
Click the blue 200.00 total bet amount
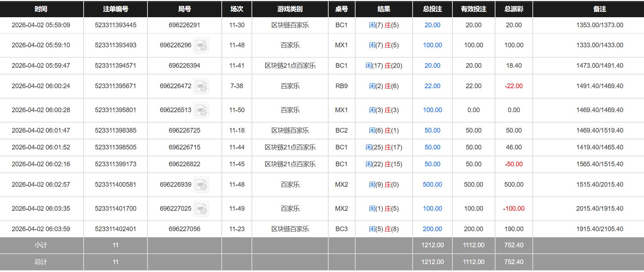point(432,229)
